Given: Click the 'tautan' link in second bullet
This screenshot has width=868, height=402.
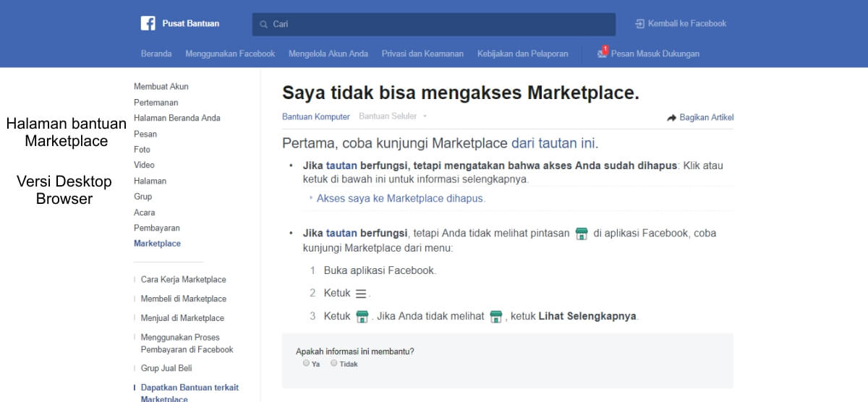Looking at the screenshot, I should (x=341, y=234).
